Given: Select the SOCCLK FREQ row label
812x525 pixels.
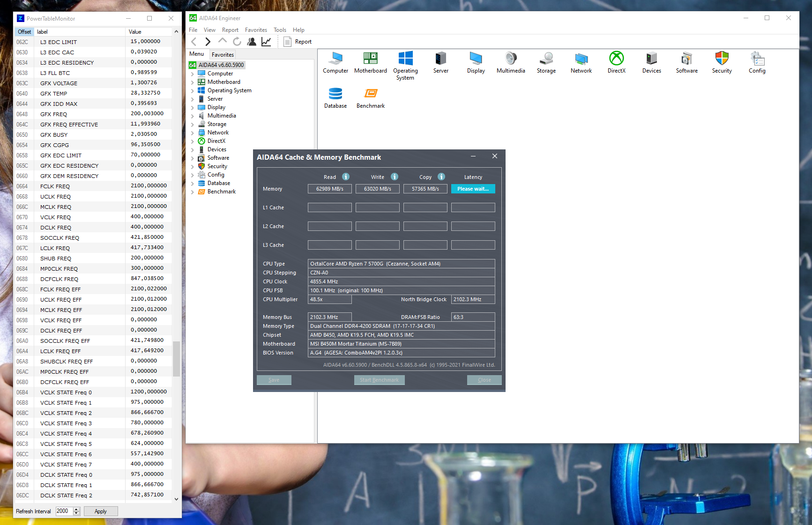Looking at the screenshot, I should 60,238.
